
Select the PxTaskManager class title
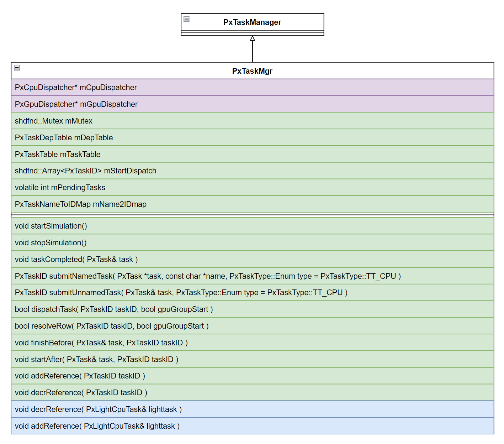[252, 22]
